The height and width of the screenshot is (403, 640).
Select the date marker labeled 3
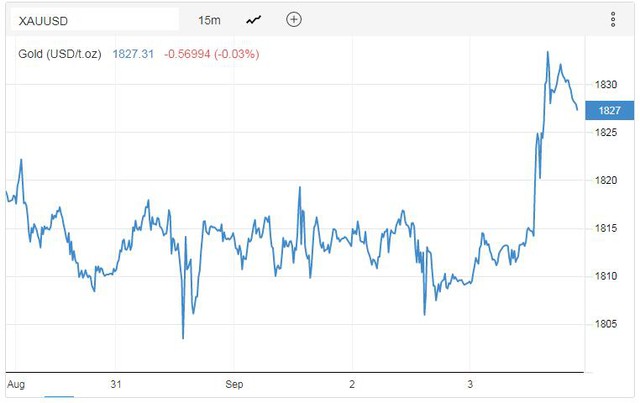pos(470,384)
